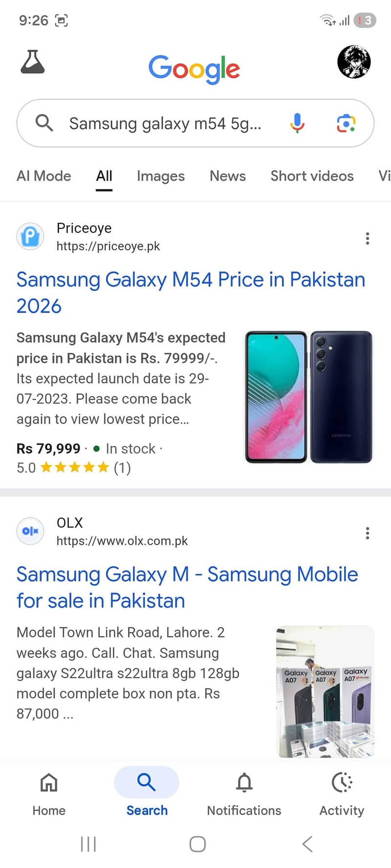The image size is (391, 868).
Task: Open Search Labs flask icon
Action: (x=33, y=62)
